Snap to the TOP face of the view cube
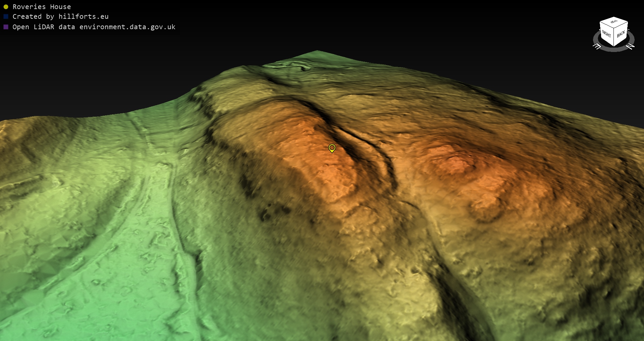Image resolution: width=644 pixels, height=341 pixels. point(614,22)
